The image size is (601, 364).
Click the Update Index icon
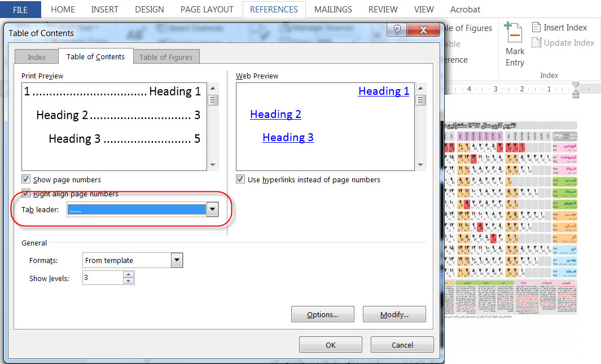[537, 43]
